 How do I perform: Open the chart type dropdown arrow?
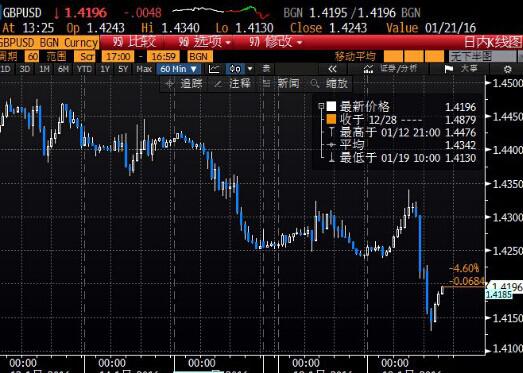click(250, 69)
